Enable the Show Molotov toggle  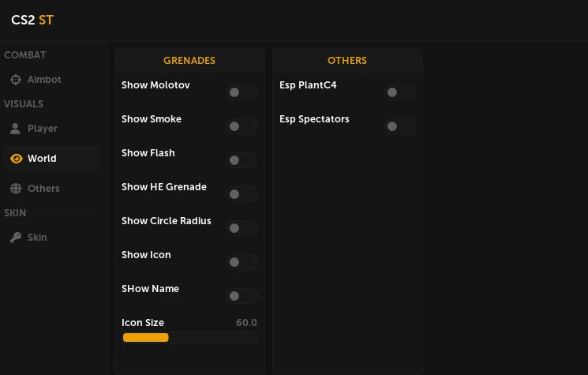242,92
